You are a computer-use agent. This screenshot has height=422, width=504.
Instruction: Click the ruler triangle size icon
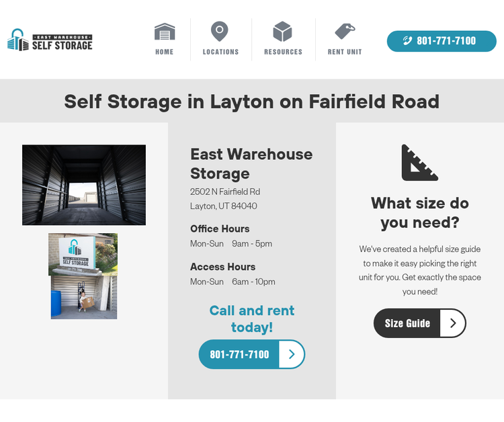(x=419, y=163)
